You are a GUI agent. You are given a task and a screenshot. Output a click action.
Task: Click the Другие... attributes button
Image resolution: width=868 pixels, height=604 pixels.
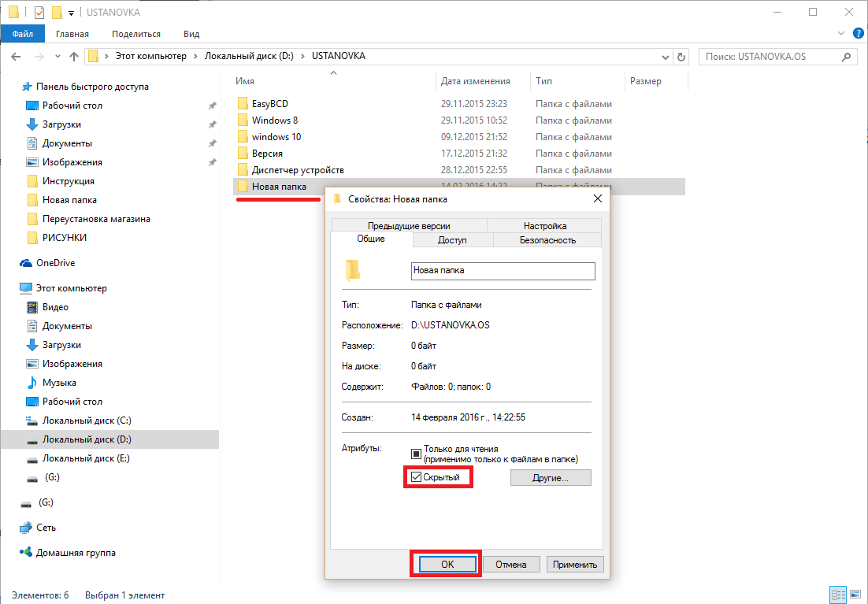coord(551,477)
